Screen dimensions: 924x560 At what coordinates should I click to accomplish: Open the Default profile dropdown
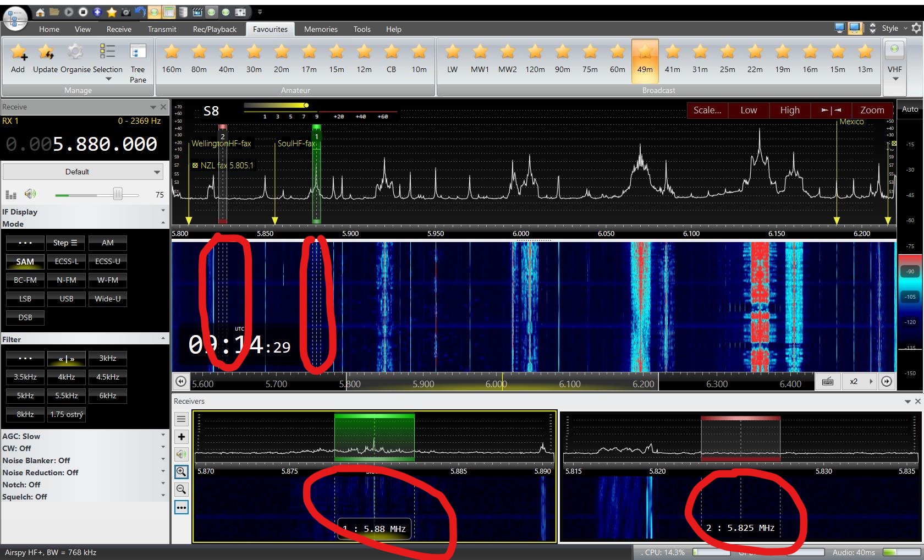tap(84, 172)
